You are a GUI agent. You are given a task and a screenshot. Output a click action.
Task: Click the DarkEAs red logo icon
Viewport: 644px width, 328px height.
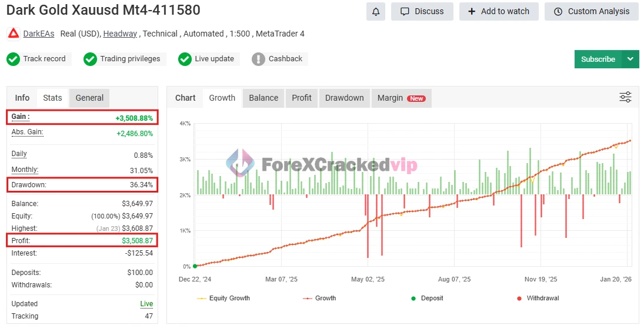point(13,34)
